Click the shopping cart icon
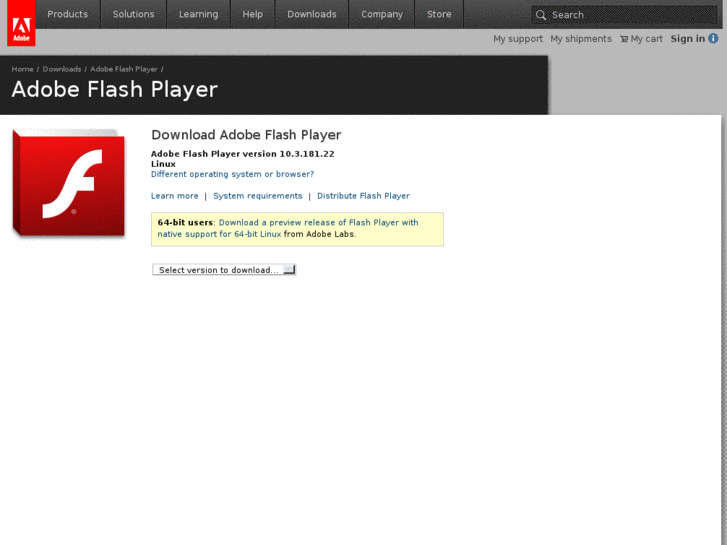The width and height of the screenshot is (727, 545). click(x=624, y=39)
